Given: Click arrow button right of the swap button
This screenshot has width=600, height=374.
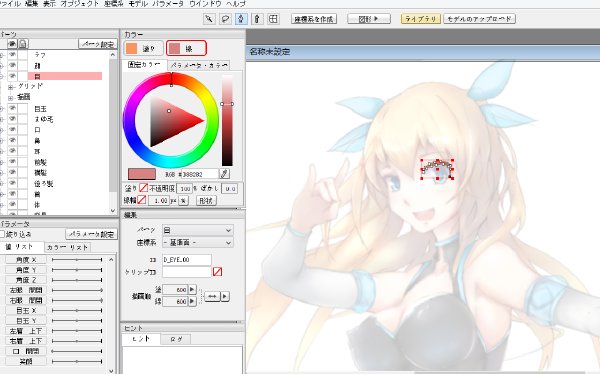Looking at the screenshot, I should point(225,296).
